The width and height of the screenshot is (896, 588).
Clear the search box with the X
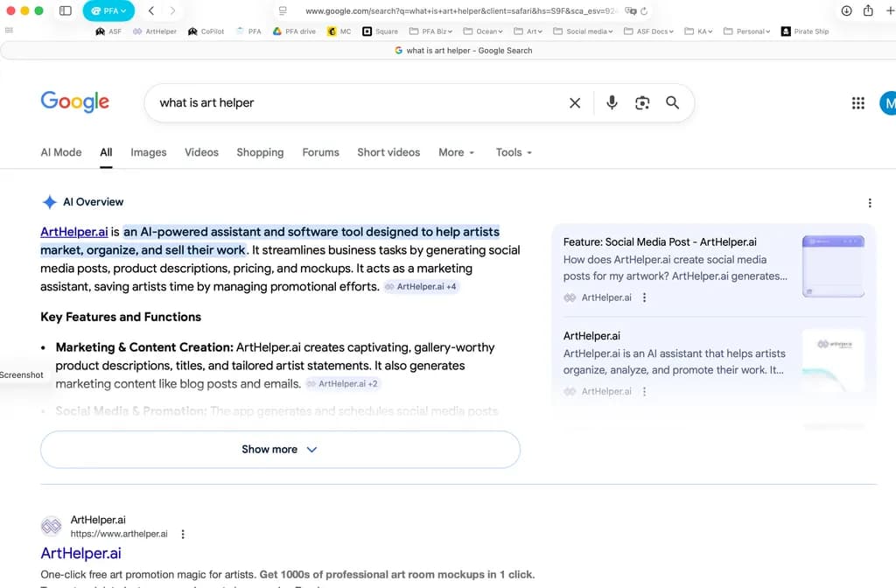pos(575,103)
